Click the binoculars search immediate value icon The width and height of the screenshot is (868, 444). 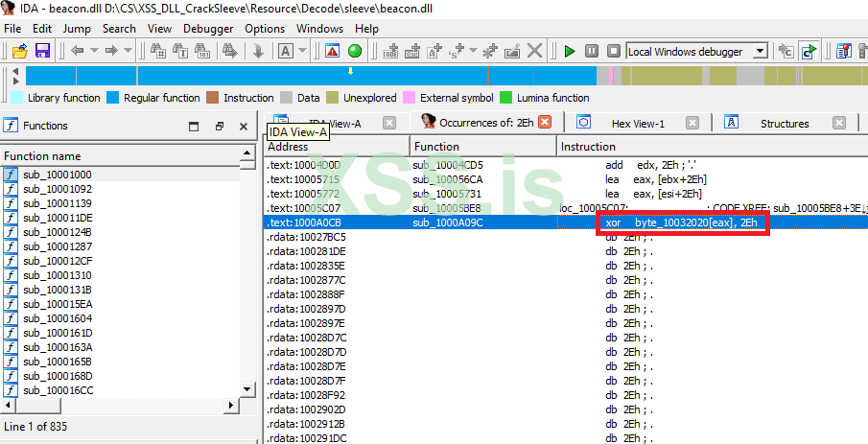pyautogui.click(x=157, y=52)
